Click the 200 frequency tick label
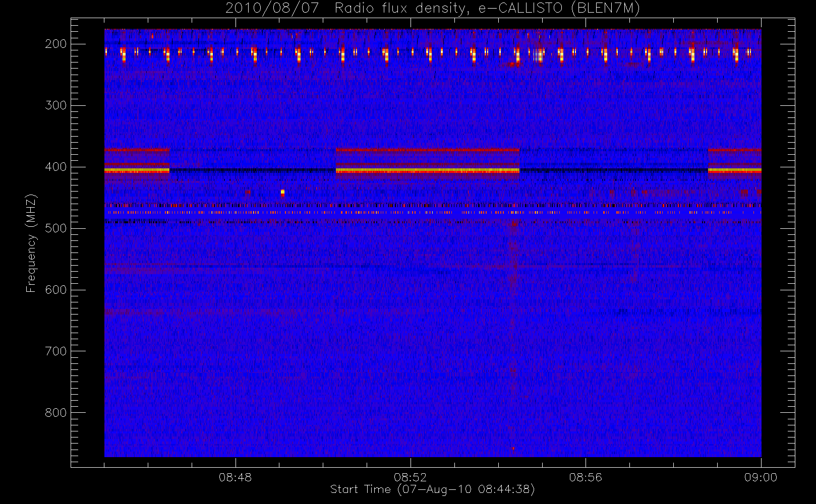 click(55, 44)
